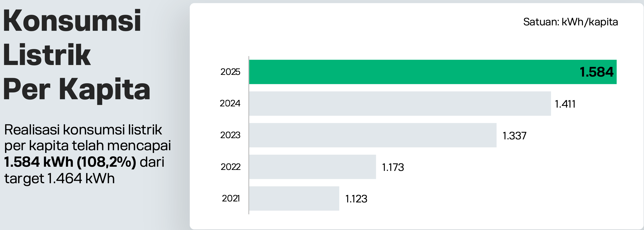
Task: Click the gray 2023 bar
Action: [x=372, y=135]
